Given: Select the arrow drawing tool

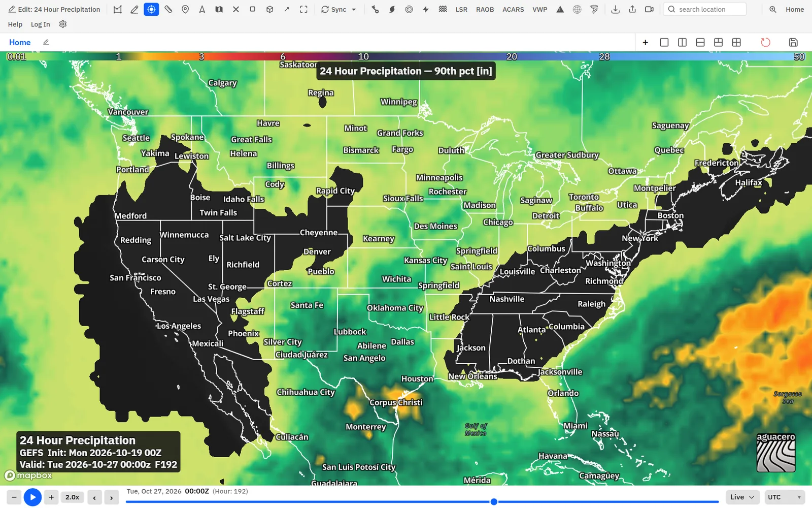Looking at the screenshot, I should point(287,9).
